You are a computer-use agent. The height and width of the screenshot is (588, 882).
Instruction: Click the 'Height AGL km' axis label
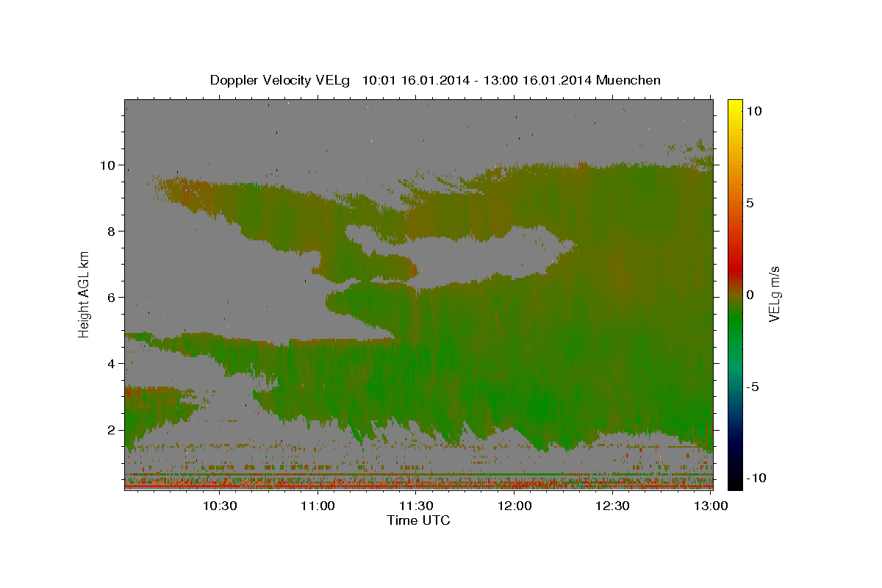[x=85, y=294]
